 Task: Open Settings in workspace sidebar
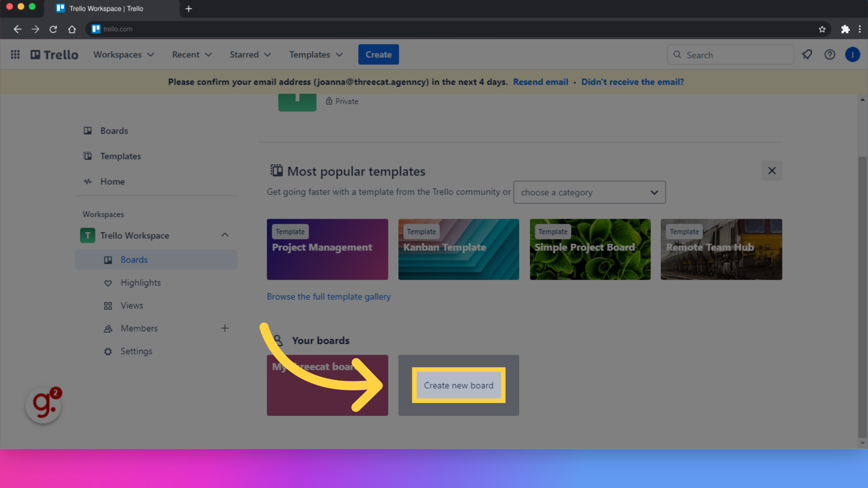[x=136, y=351]
